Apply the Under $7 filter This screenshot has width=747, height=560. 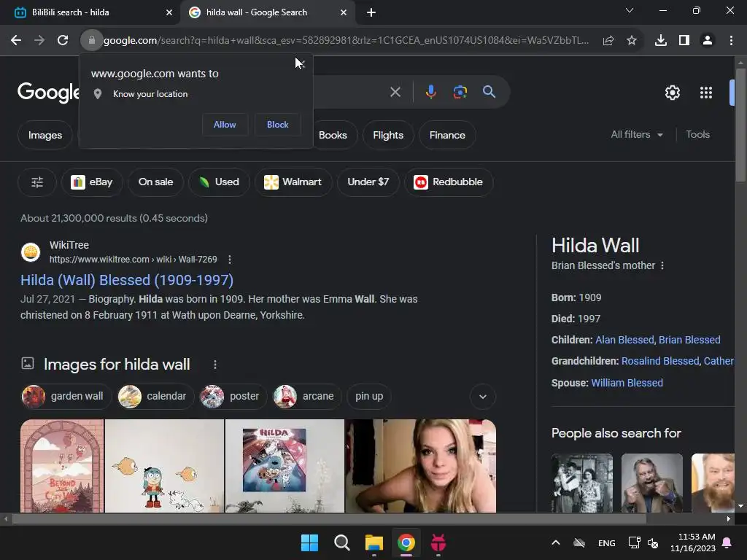click(x=368, y=182)
